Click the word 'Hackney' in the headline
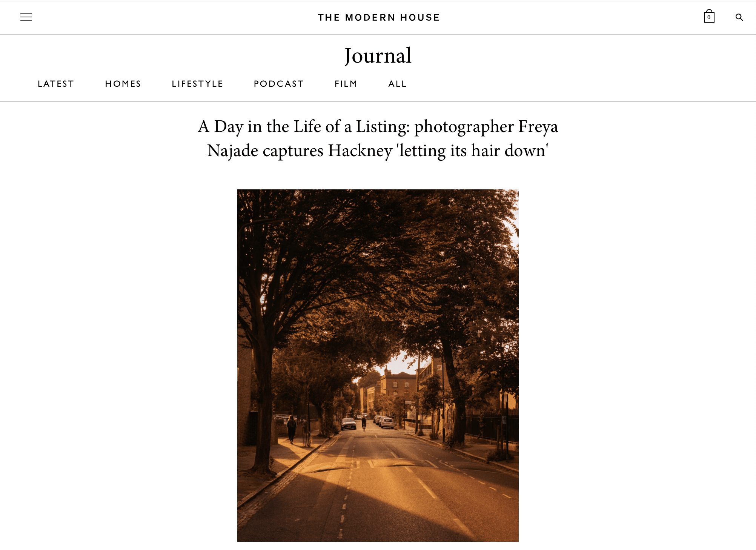Image resolution: width=756 pixels, height=550 pixels. (360, 151)
